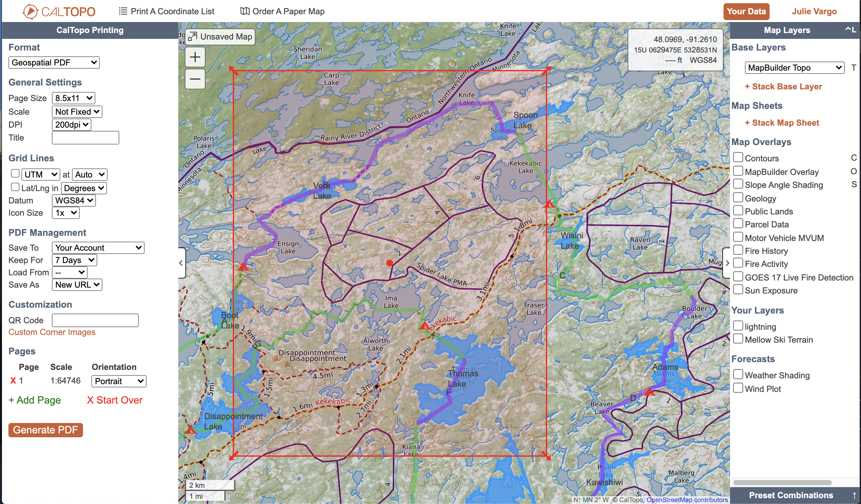
Task: Open the Scale Not Fixed dropdown
Action: pyautogui.click(x=77, y=112)
